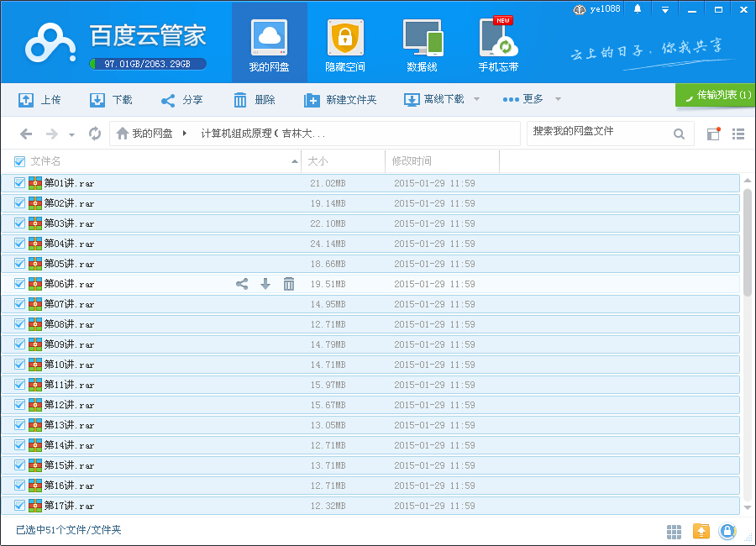Click in the 搜索我的网盘文件 search field
This screenshot has width=756, height=546.
[x=598, y=132]
